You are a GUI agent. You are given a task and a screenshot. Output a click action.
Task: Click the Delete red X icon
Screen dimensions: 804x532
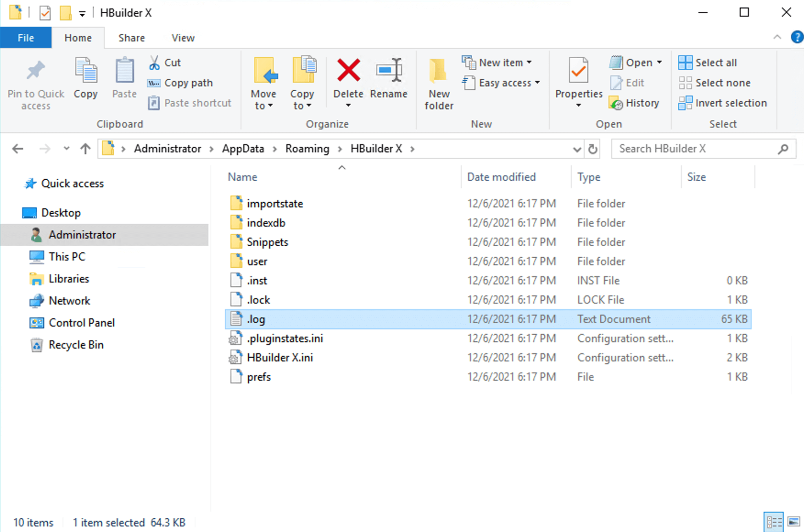pos(348,71)
